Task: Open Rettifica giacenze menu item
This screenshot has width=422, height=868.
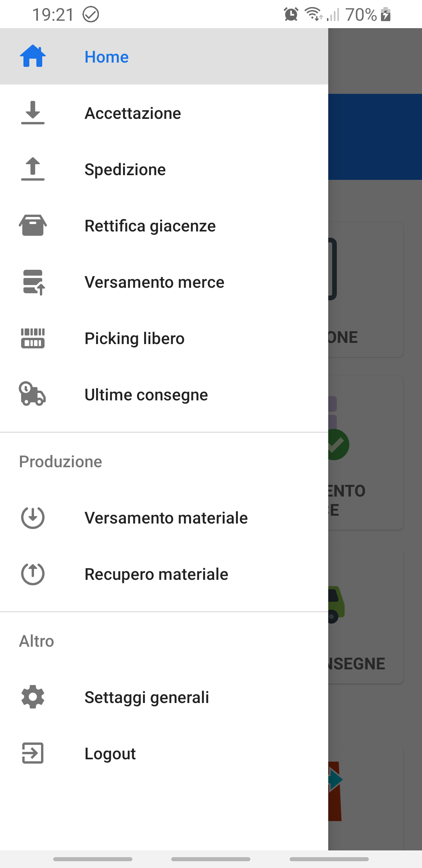Action: coord(150,226)
